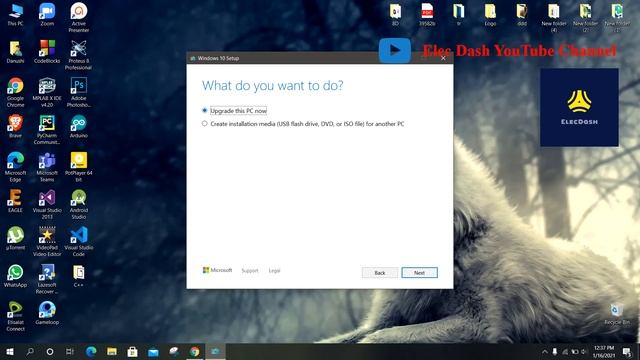
Task: Select the MPLAB X IDE shortcut
Action: (47, 93)
